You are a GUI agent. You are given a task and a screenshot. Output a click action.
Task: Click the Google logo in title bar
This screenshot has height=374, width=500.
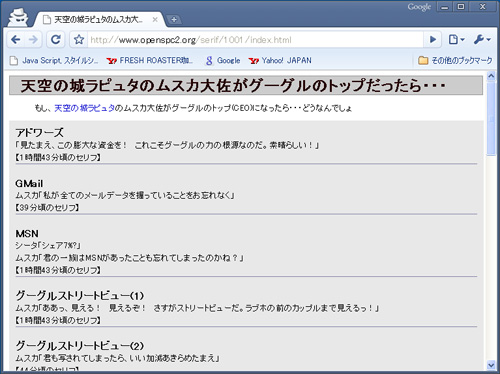(x=419, y=7)
